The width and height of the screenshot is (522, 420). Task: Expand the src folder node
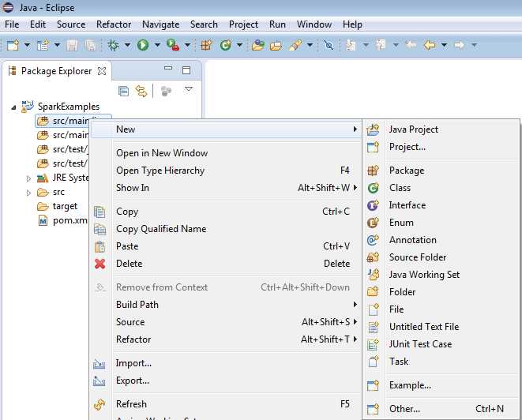[x=28, y=193]
